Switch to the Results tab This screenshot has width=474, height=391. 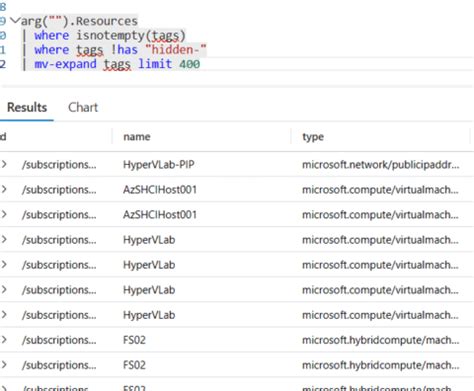[27, 108]
